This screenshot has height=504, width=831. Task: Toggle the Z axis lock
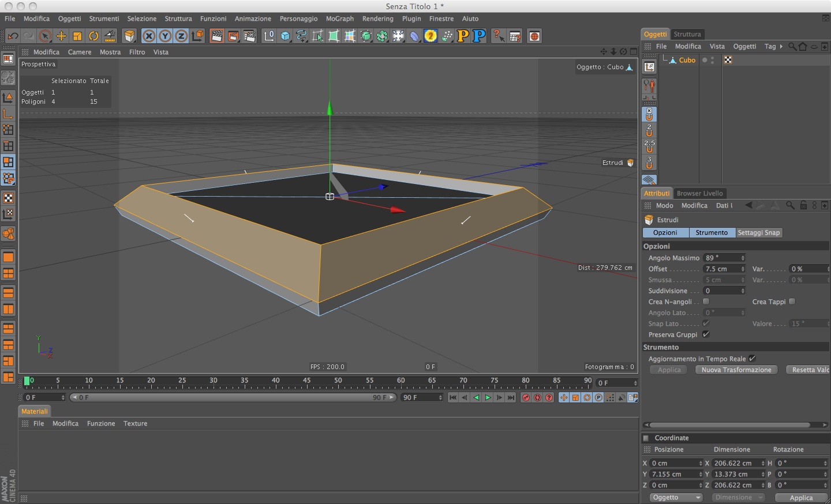(x=181, y=36)
